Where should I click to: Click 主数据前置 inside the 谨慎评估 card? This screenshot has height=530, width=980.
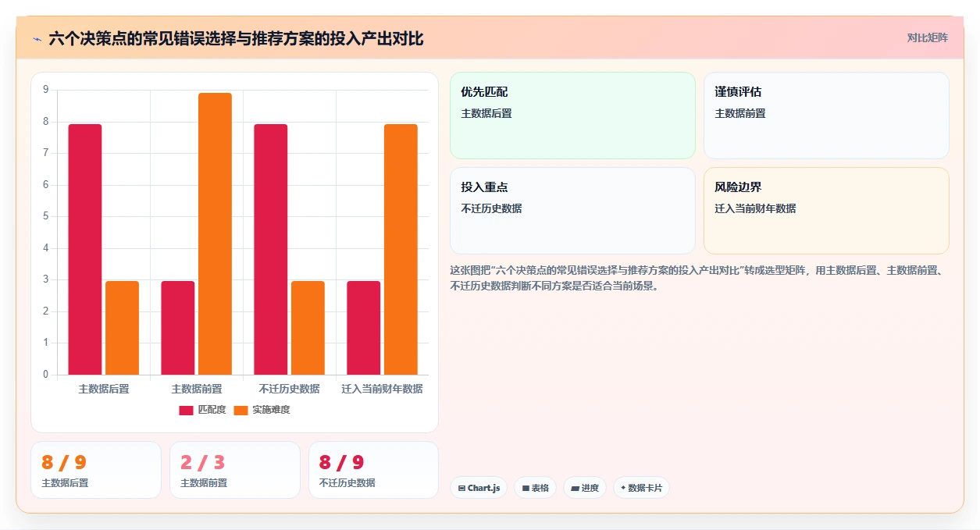coord(740,113)
